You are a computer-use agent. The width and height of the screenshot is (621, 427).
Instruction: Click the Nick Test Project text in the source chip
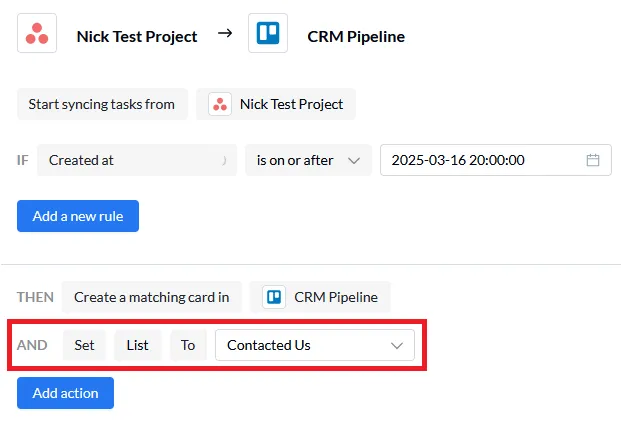tap(291, 104)
